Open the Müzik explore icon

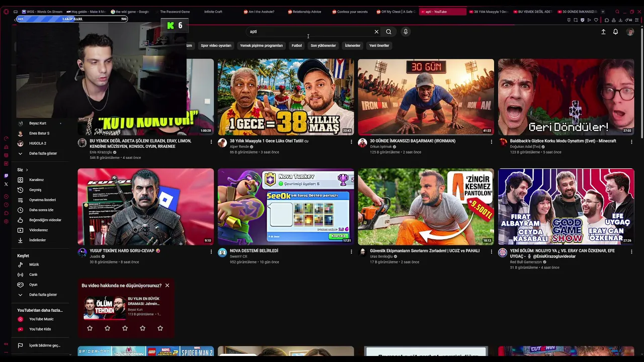20,264
